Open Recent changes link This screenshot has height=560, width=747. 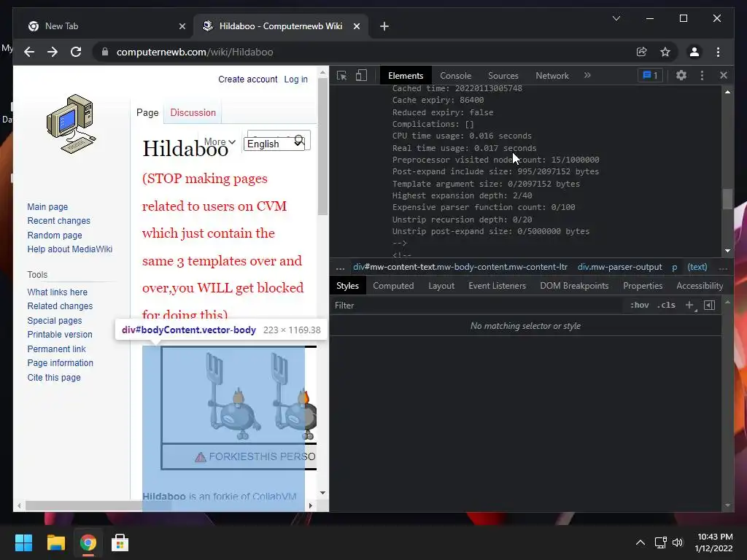point(58,220)
